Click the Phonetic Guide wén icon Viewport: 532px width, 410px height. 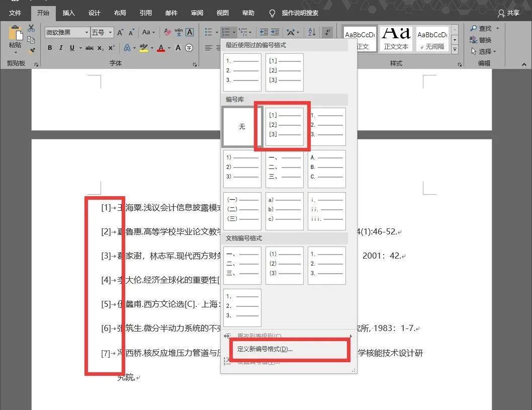click(x=179, y=33)
